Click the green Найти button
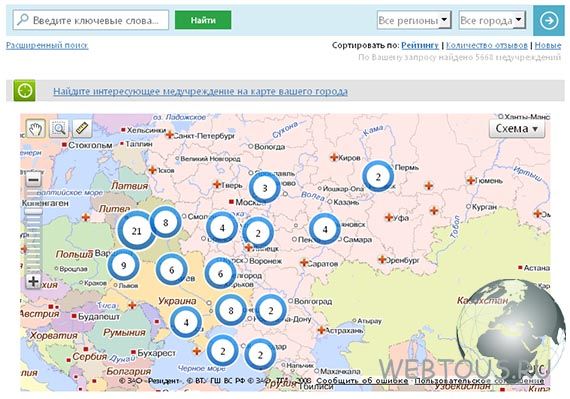Viewport: 570px width, 399px height. pos(203,20)
